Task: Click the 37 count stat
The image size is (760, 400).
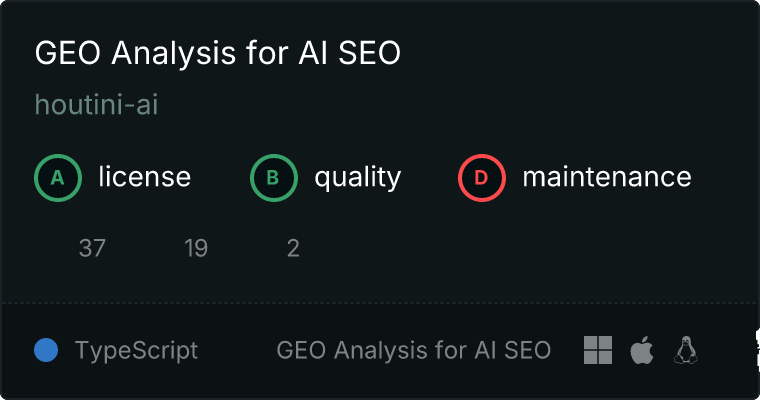Action: 92,248
